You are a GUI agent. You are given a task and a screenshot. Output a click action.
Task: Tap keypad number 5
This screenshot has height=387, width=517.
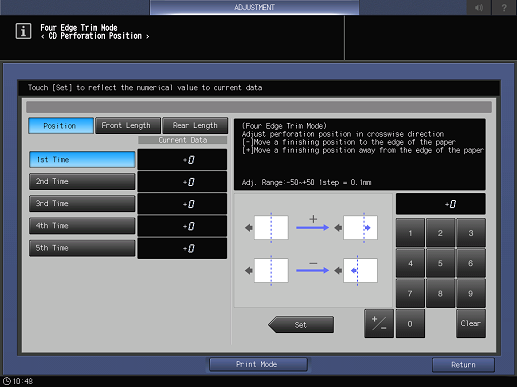(440, 263)
